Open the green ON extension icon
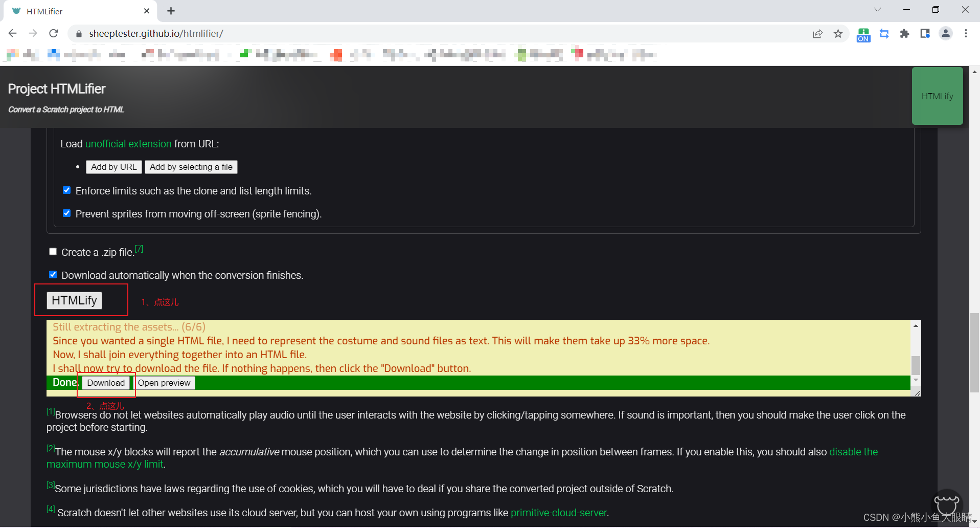 point(863,34)
